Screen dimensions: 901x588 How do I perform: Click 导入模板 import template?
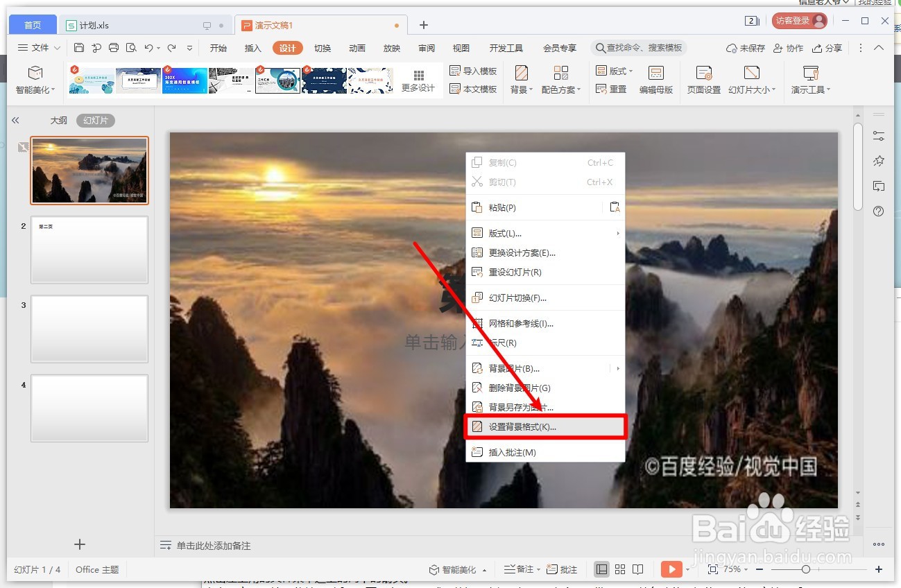[473, 71]
